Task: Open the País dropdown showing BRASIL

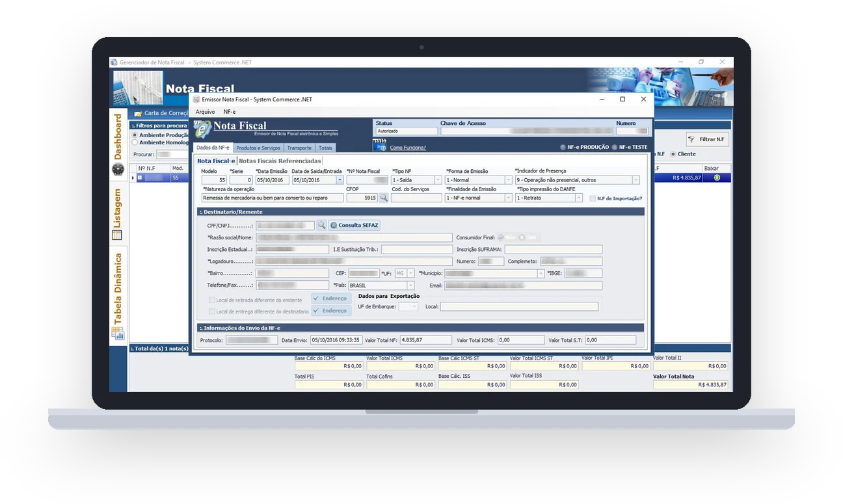Action: point(410,285)
